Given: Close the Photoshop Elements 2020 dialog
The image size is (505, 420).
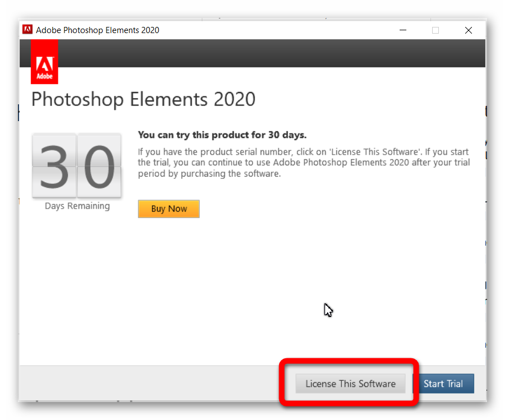Looking at the screenshot, I should (469, 30).
